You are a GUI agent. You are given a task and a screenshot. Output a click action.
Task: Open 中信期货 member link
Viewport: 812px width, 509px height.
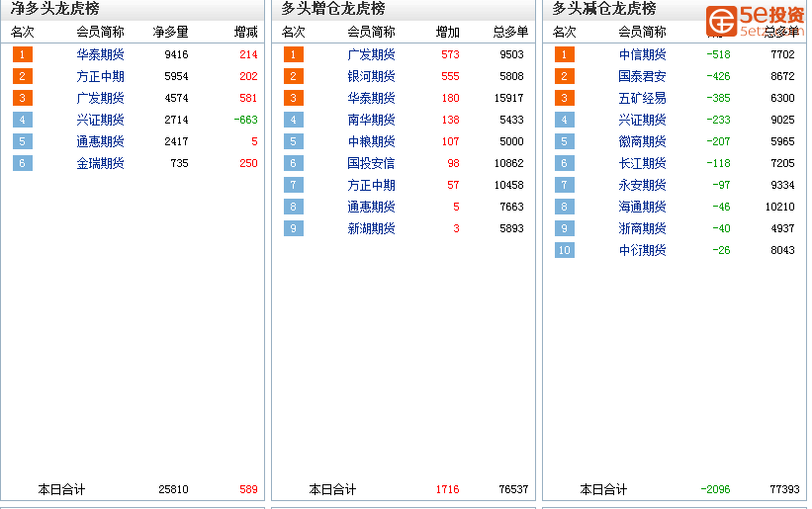click(x=642, y=54)
